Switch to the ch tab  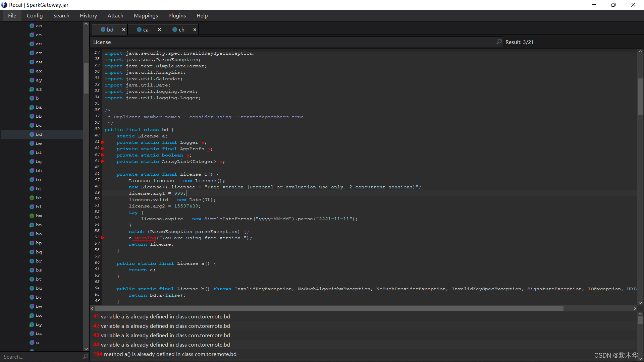pyautogui.click(x=181, y=29)
